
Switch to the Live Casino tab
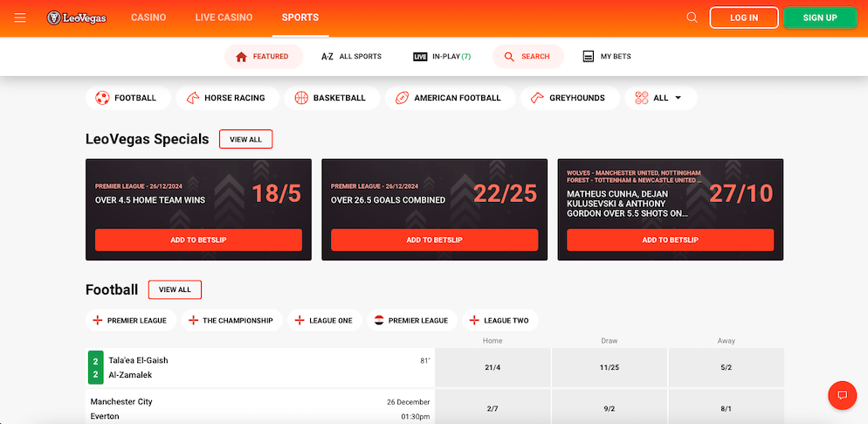click(x=224, y=17)
